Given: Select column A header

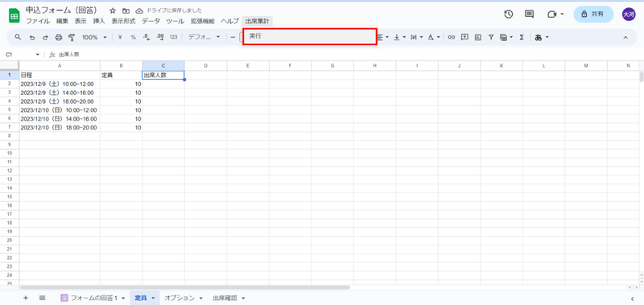Looking at the screenshot, I should (x=60, y=66).
